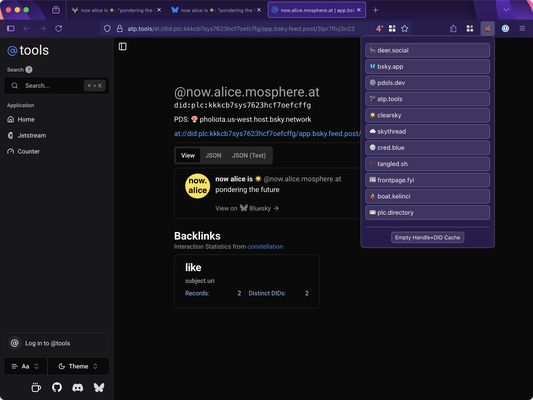Click View on Bluesky link
The image size is (533, 400).
tap(247, 208)
